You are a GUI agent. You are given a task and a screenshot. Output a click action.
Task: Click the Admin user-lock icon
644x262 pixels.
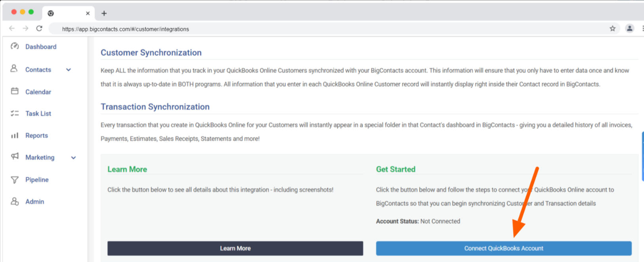(x=15, y=201)
